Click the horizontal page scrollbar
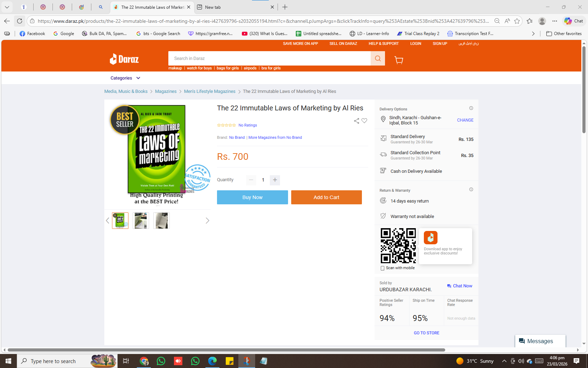Screen dimensions: 588x368 click(x=226, y=350)
